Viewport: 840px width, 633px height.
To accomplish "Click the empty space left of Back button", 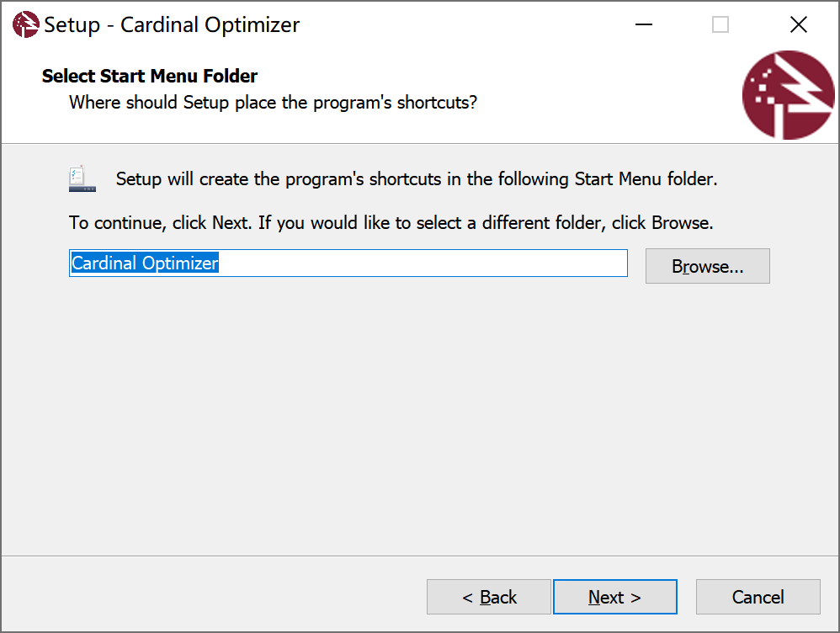I will coord(210,597).
